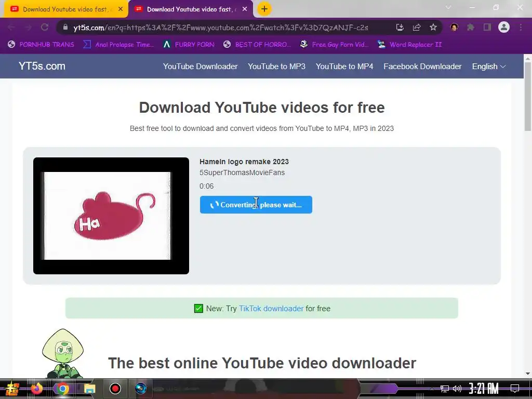The width and height of the screenshot is (532, 399).
Task: Click the 3:21 AM taskbar clock
Action: point(484,389)
